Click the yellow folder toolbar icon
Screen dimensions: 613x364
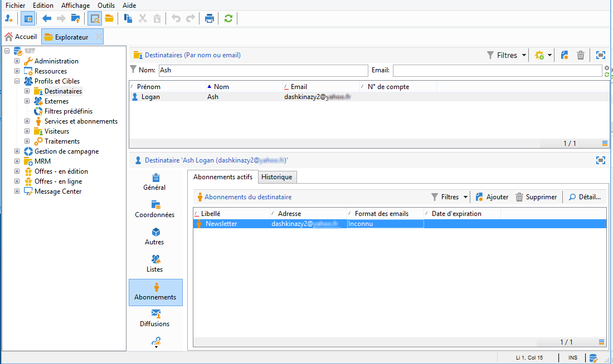point(109,18)
